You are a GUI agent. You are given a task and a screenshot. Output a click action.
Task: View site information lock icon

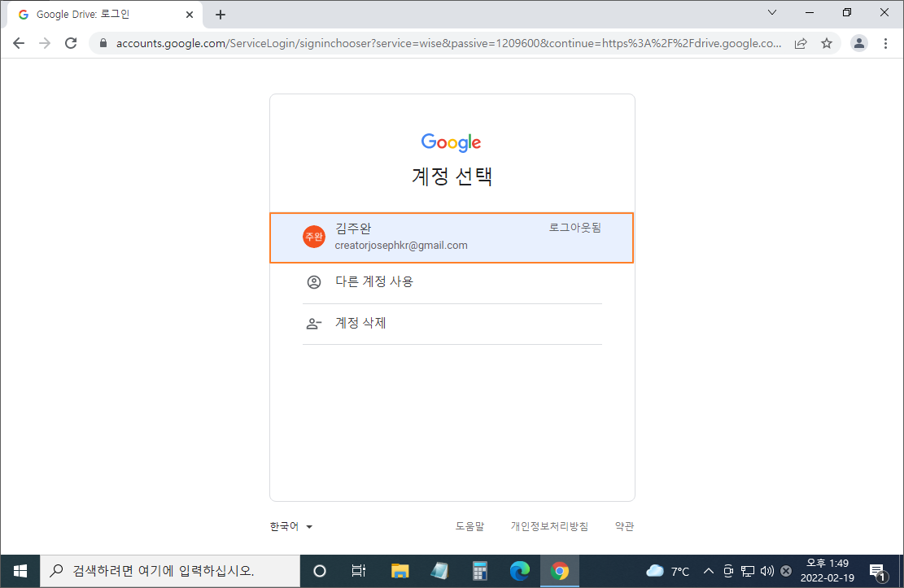coord(103,43)
